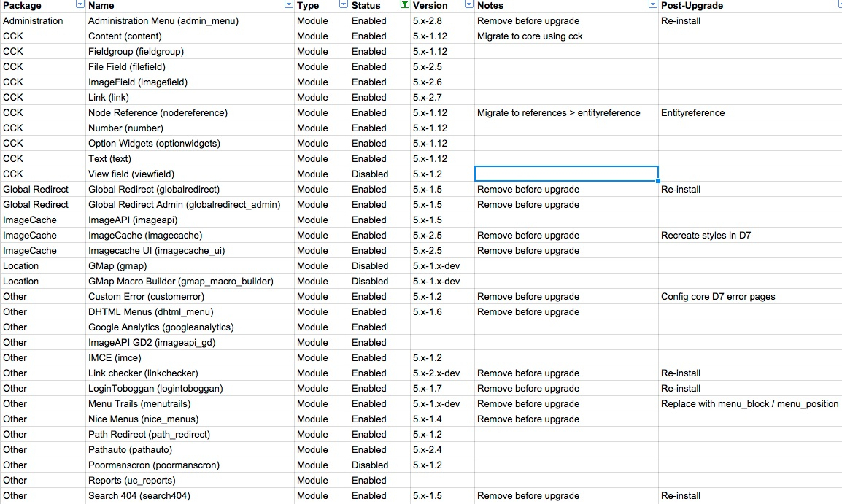Click the Post-Upgrade header cell
This screenshot has width=842, height=504.
[x=750, y=5]
